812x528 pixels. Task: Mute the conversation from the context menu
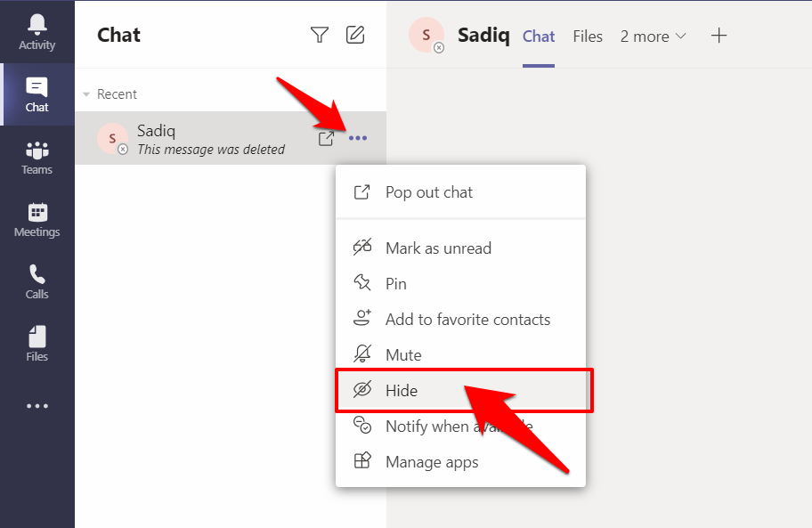(402, 355)
